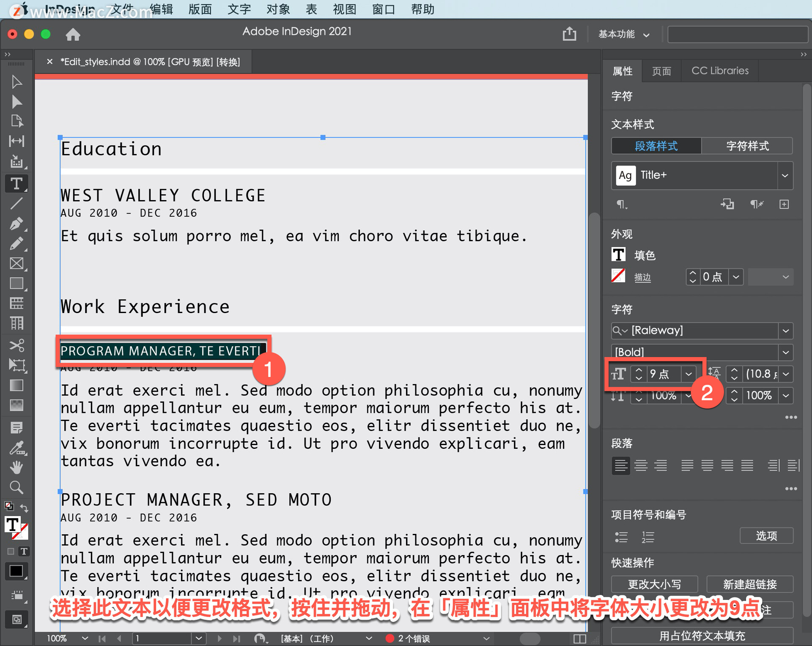Expand the font size 9点 dropdown
Image resolution: width=812 pixels, height=646 pixels.
pyautogui.click(x=689, y=374)
